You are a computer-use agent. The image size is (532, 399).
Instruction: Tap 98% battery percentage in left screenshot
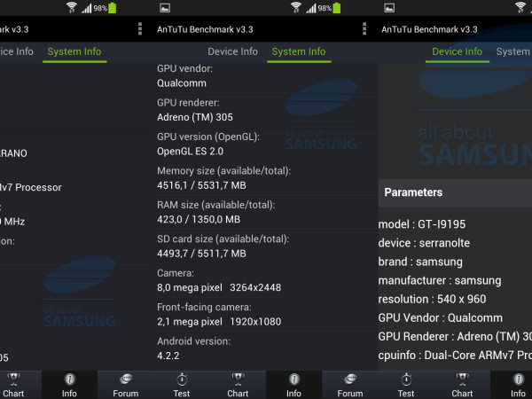pyautogui.click(x=100, y=8)
